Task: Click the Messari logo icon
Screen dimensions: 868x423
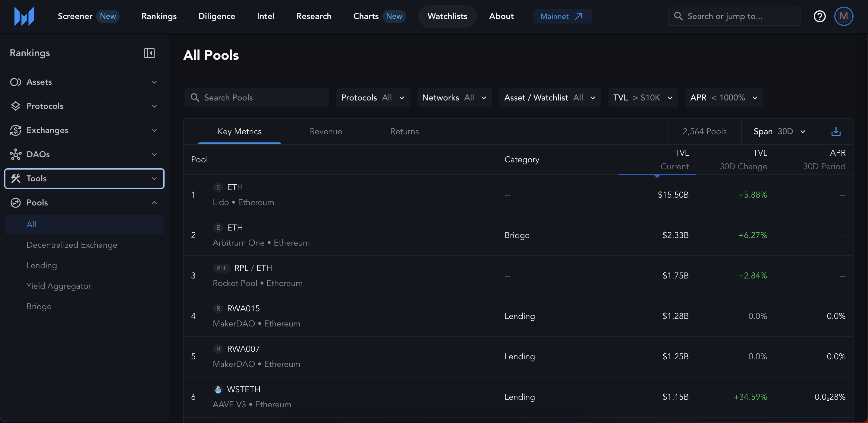Action: (x=24, y=16)
